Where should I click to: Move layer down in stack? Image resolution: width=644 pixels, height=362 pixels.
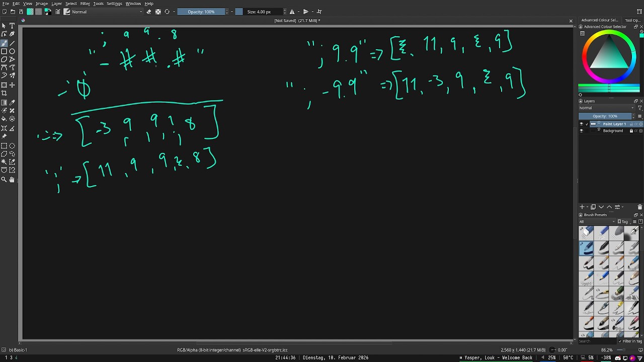601,207
